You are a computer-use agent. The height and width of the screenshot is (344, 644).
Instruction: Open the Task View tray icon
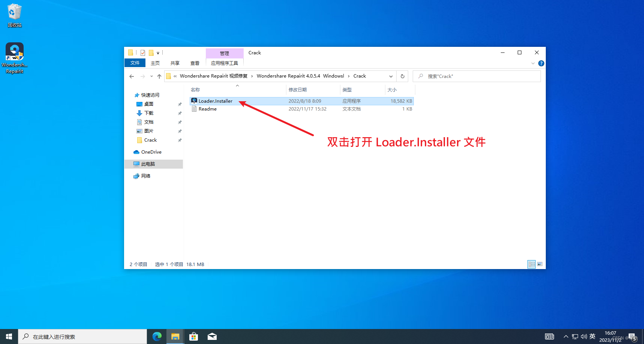(550, 337)
